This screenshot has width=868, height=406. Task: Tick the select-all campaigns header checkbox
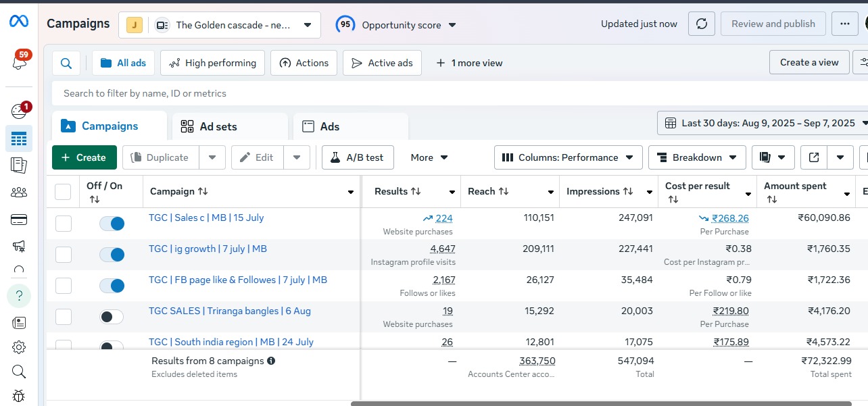(x=63, y=192)
